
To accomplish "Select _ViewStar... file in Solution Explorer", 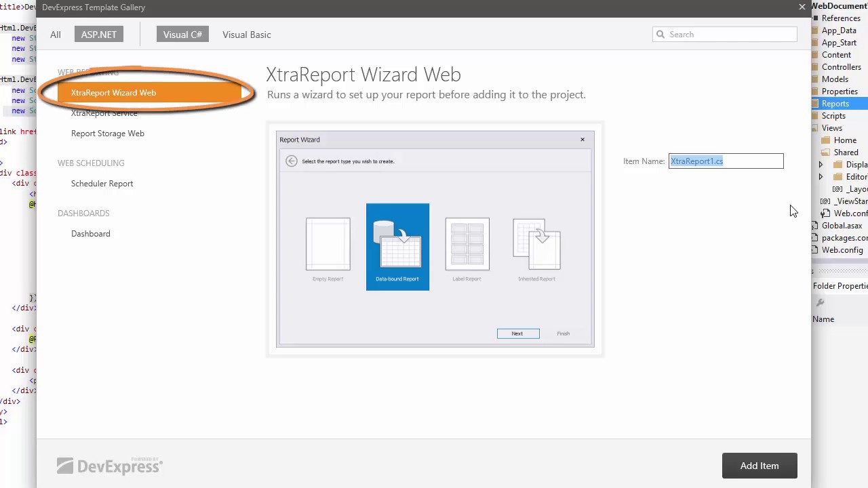I will coord(850,201).
